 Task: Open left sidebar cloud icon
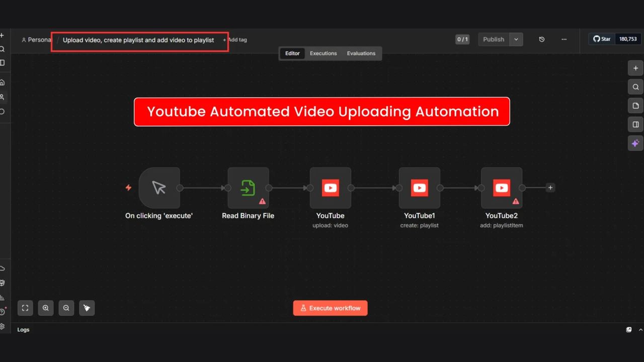(x=2, y=268)
